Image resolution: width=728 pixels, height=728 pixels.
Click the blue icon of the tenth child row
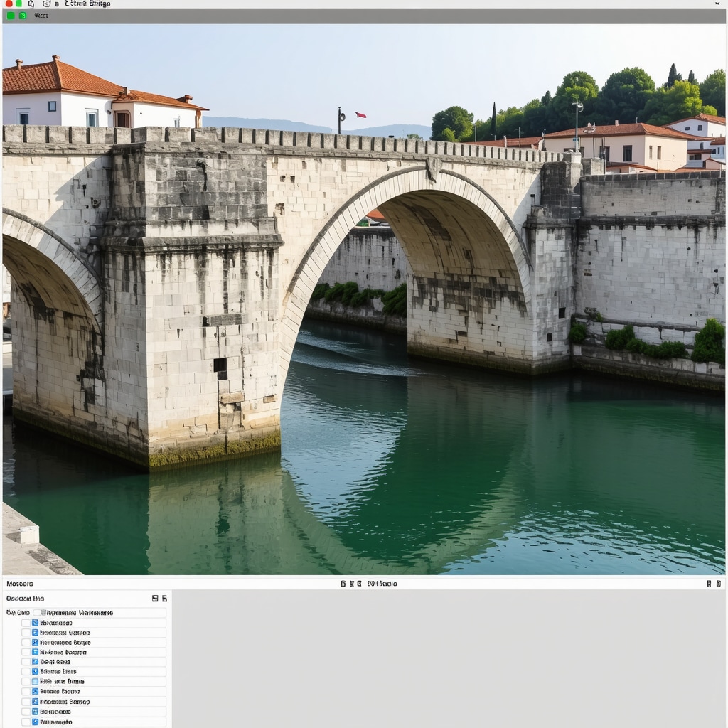click(35, 711)
